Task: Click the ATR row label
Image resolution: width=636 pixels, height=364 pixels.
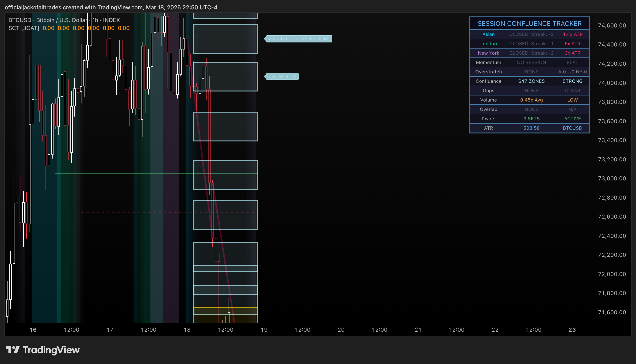Action: [488, 128]
